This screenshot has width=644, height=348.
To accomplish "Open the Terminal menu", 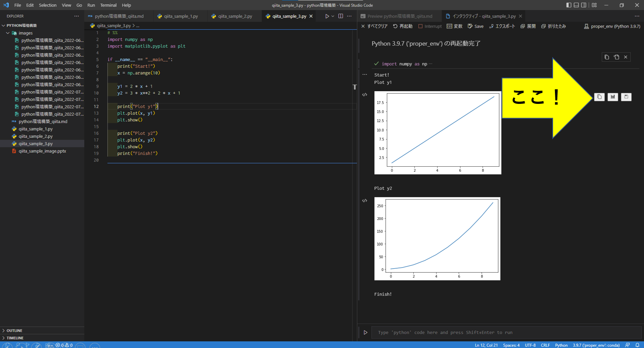I will tap(108, 5).
